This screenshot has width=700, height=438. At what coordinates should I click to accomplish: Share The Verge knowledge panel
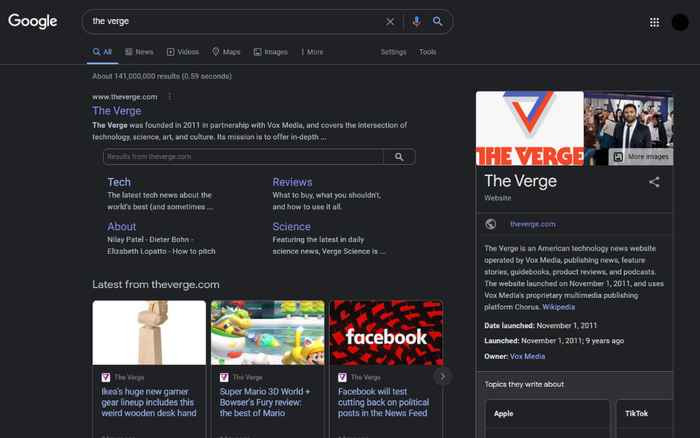(654, 182)
